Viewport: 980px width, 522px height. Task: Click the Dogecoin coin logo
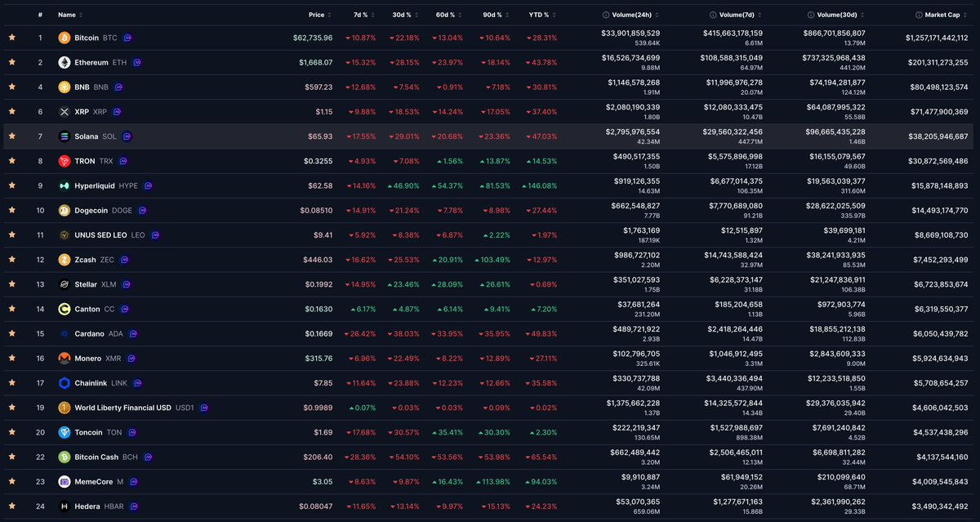65,210
